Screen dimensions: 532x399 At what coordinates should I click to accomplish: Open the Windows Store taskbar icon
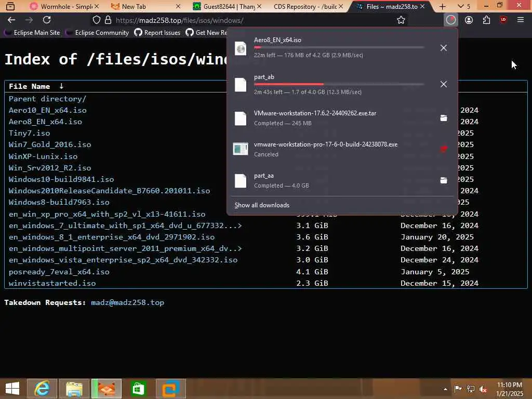[138, 389]
